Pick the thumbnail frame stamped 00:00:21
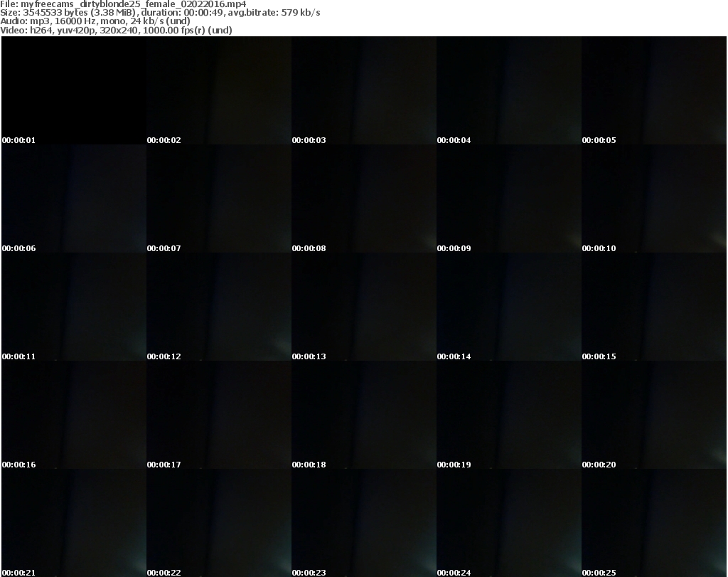The image size is (728, 577). [74, 523]
